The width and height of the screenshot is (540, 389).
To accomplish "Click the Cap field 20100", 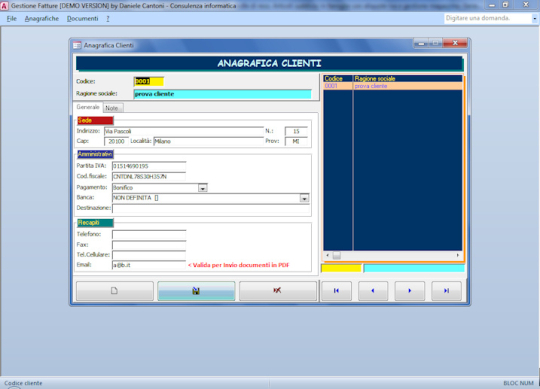I will coord(116,141).
